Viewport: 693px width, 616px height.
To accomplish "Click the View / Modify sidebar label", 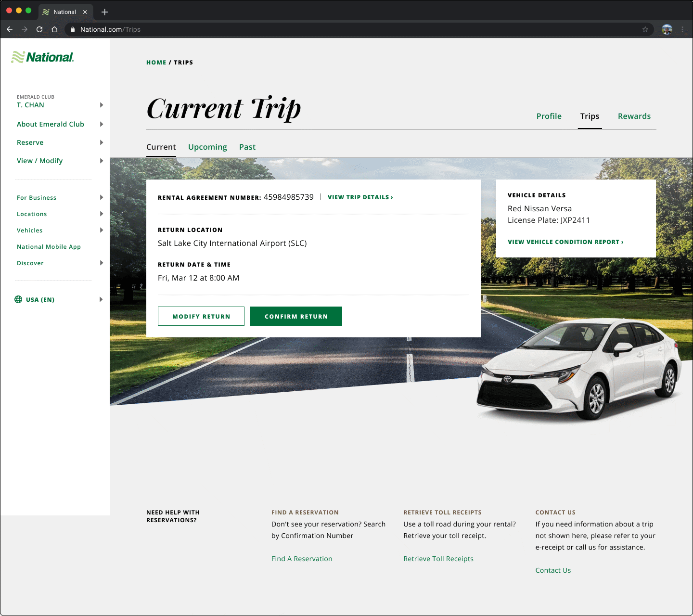I will [x=40, y=161].
